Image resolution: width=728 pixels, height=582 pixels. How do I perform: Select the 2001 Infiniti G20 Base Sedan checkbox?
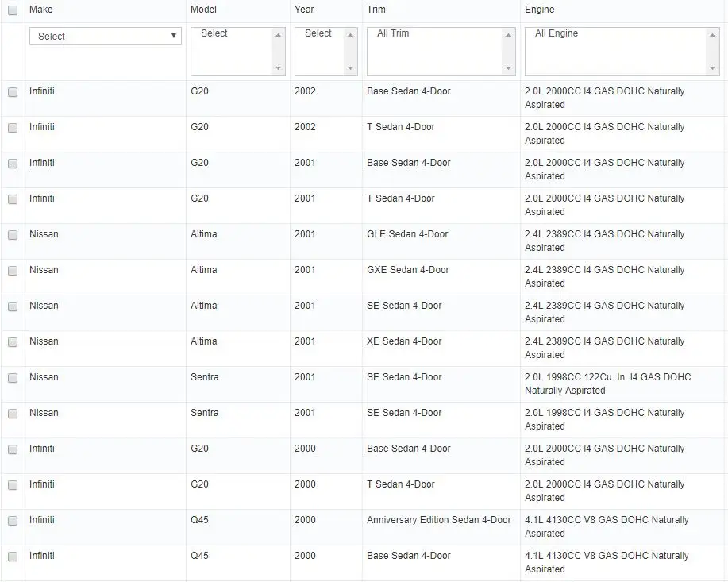coord(13,164)
